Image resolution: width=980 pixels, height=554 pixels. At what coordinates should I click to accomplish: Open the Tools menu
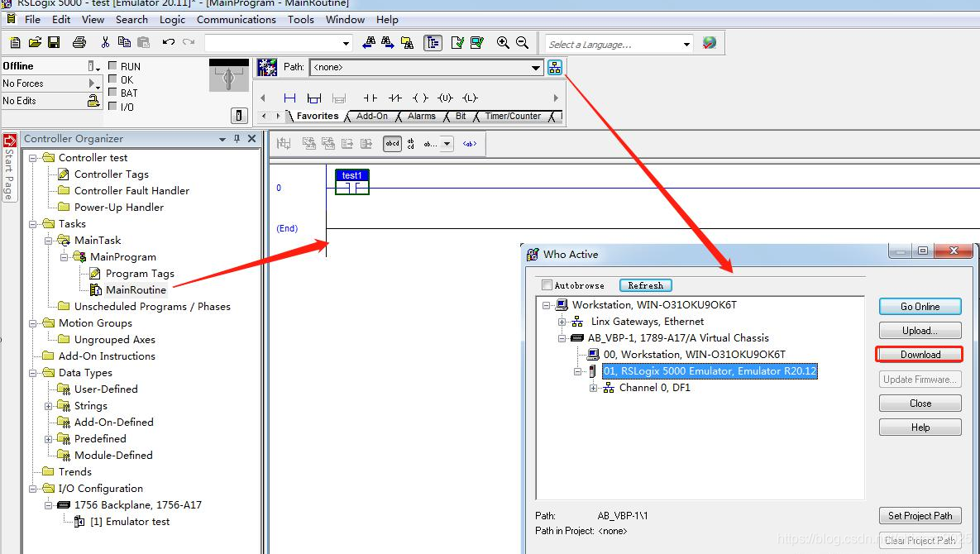pos(301,19)
